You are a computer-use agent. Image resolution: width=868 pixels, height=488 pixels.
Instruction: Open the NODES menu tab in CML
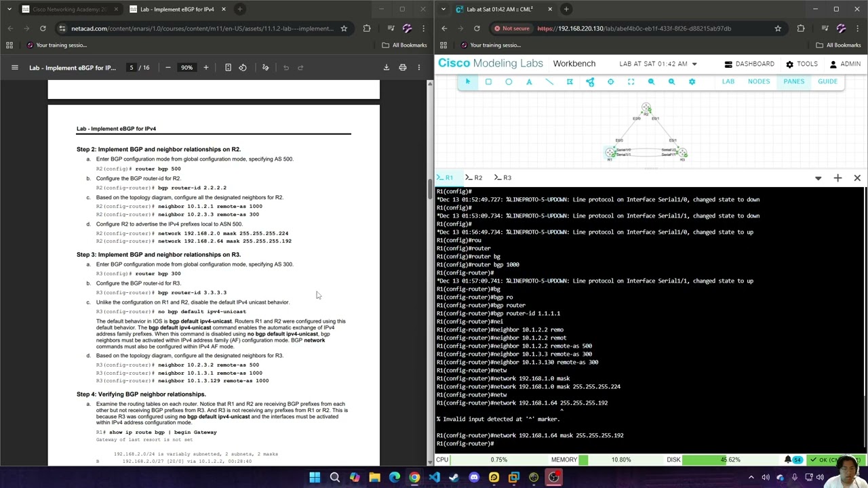click(759, 81)
